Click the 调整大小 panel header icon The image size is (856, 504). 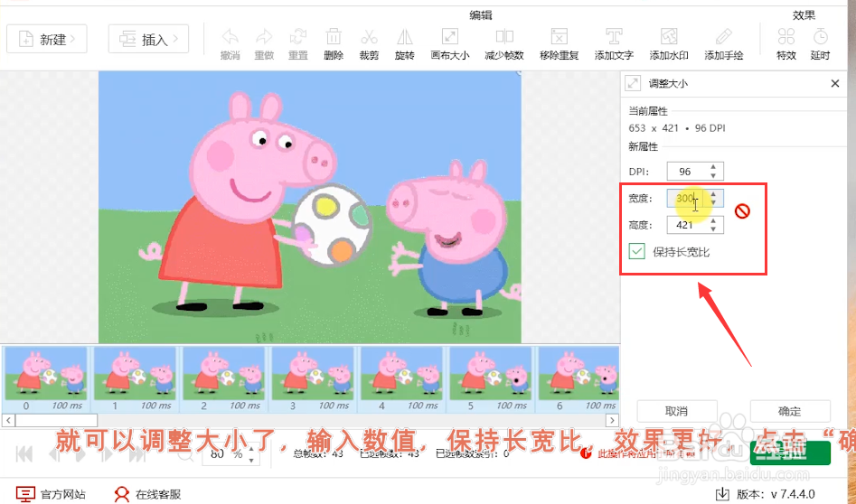(x=633, y=83)
